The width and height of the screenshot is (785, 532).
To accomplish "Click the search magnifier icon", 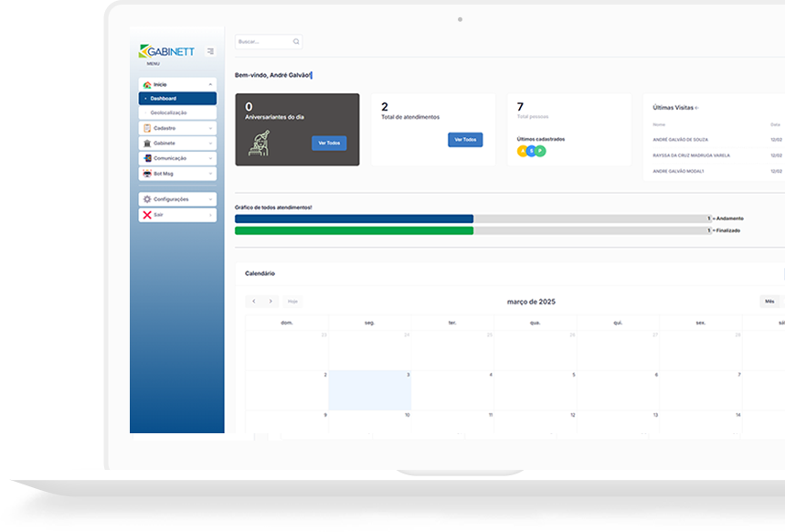I will tap(296, 42).
